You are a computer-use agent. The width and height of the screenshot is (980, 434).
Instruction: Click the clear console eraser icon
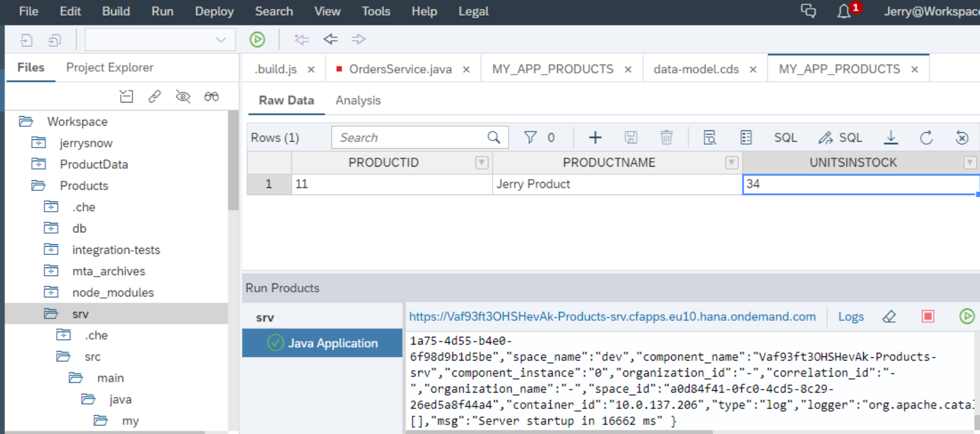(889, 317)
